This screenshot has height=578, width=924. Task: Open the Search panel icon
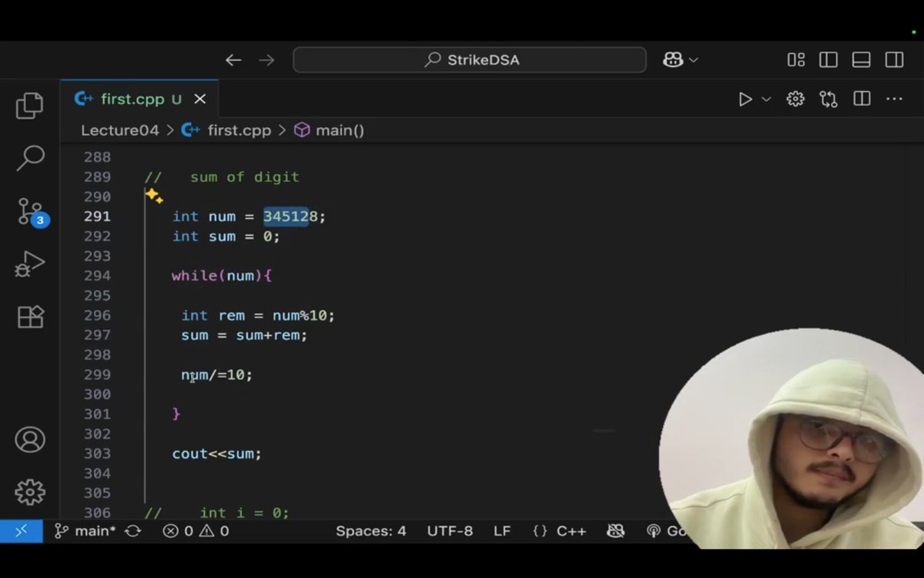click(x=29, y=158)
